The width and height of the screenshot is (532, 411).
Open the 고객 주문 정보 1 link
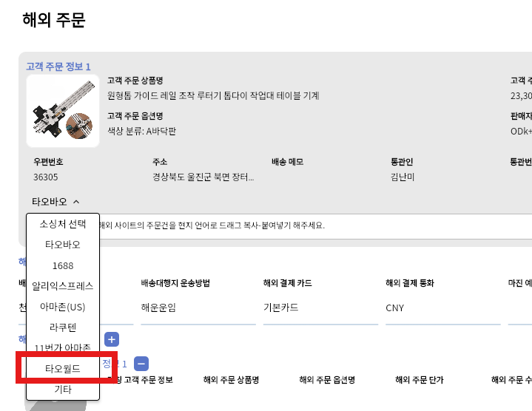coord(58,67)
